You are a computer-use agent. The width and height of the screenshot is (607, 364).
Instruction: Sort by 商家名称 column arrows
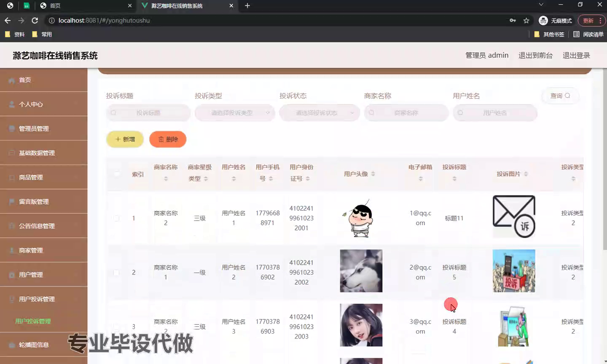pos(166,179)
